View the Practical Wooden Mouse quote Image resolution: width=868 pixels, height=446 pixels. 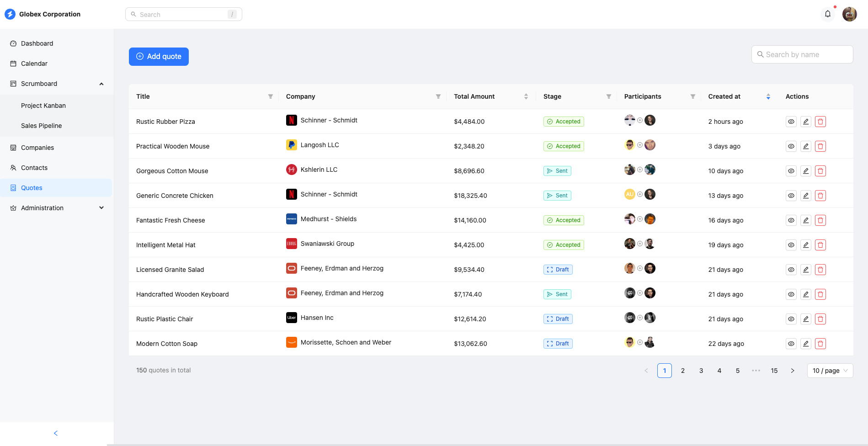tap(791, 146)
